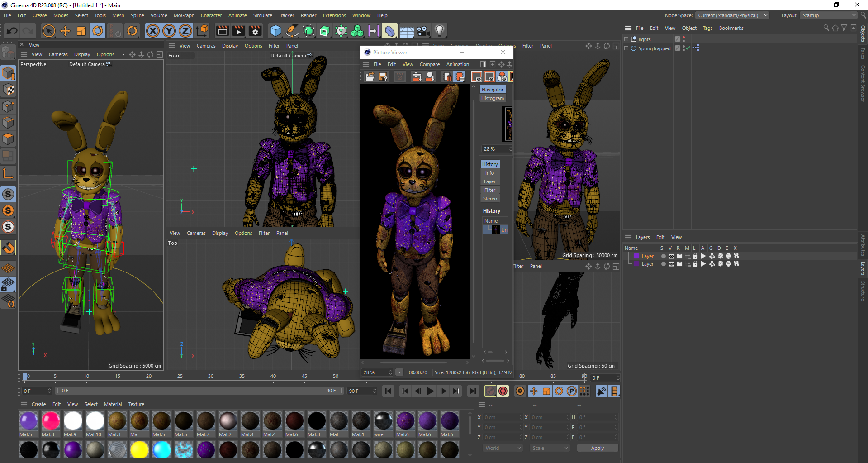Click Render to Picture Viewer icon
Viewport: 868px width, 463px height.
pyautogui.click(x=238, y=31)
